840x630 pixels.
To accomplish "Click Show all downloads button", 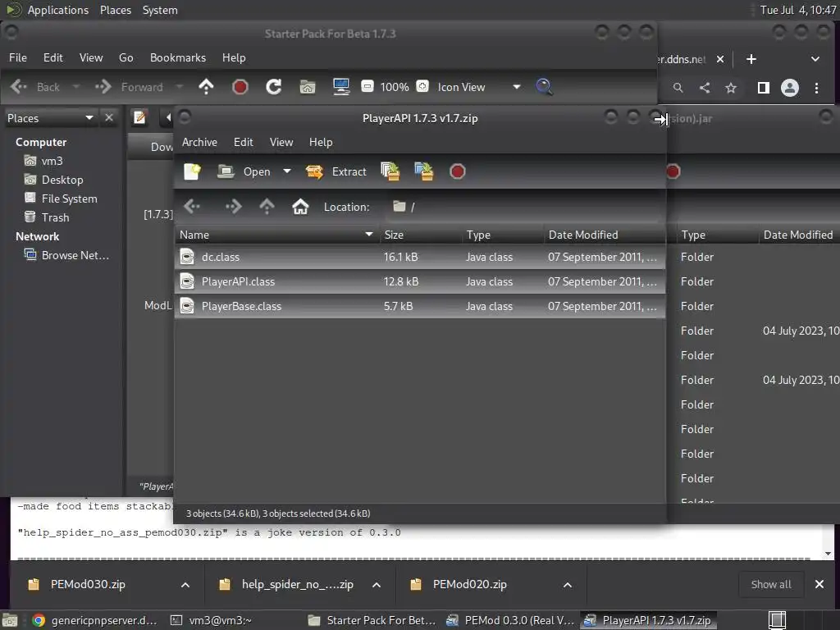I will pyautogui.click(x=771, y=584).
